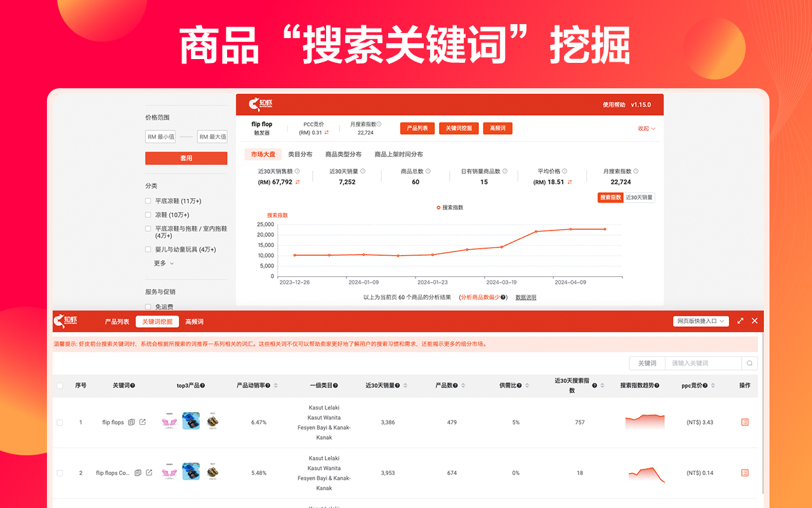
Task: Check the 免运费 checkbox
Action: (147, 306)
